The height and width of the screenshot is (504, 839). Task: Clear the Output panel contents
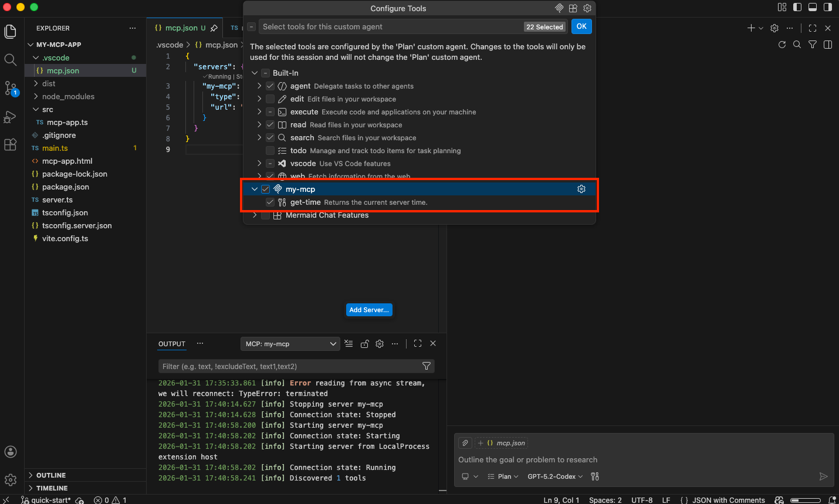click(x=349, y=344)
